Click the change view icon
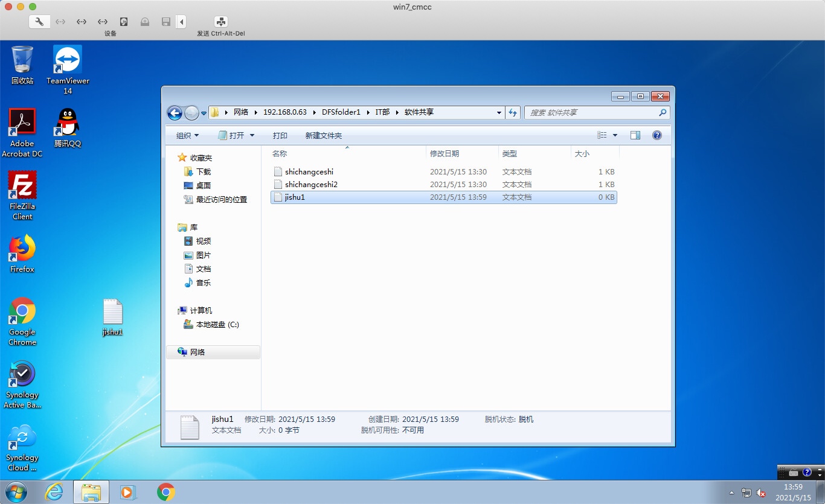Screen dimensions: 825x504 (602, 135)
